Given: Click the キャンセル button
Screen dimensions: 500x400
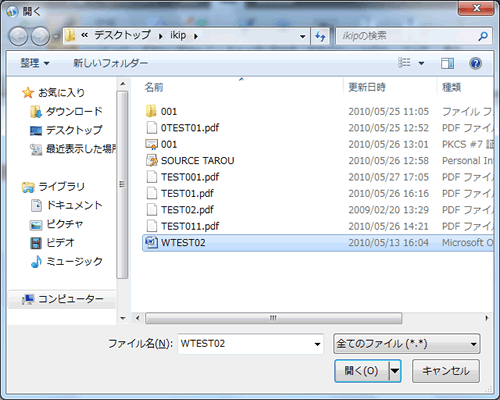Looking at the screenshot, I should 446,371.
